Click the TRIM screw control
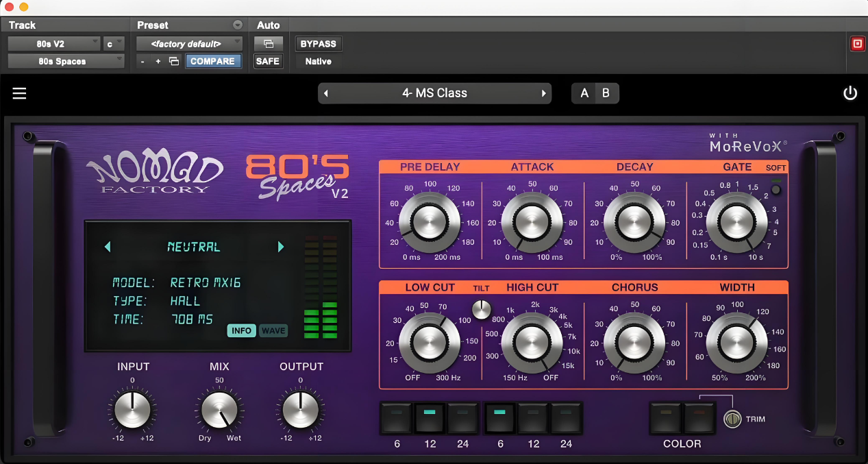Viewport: 868px width, 464px height. [x=733, y=419]
